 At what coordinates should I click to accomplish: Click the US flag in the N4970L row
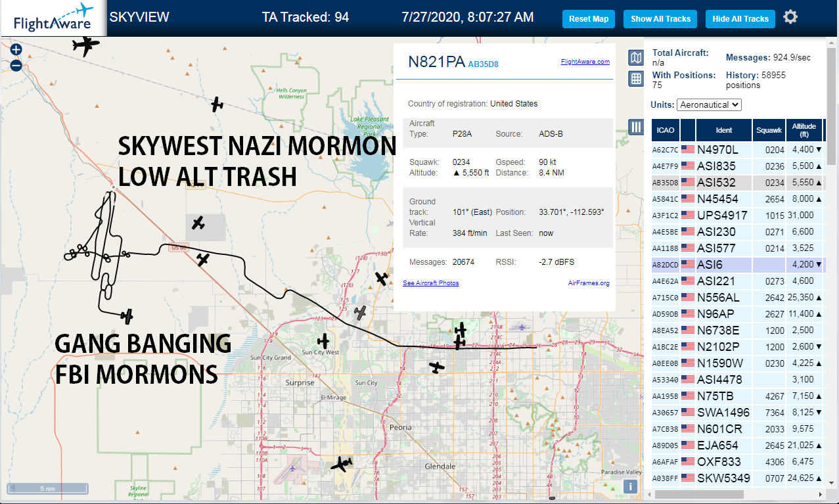click(688, 150)
